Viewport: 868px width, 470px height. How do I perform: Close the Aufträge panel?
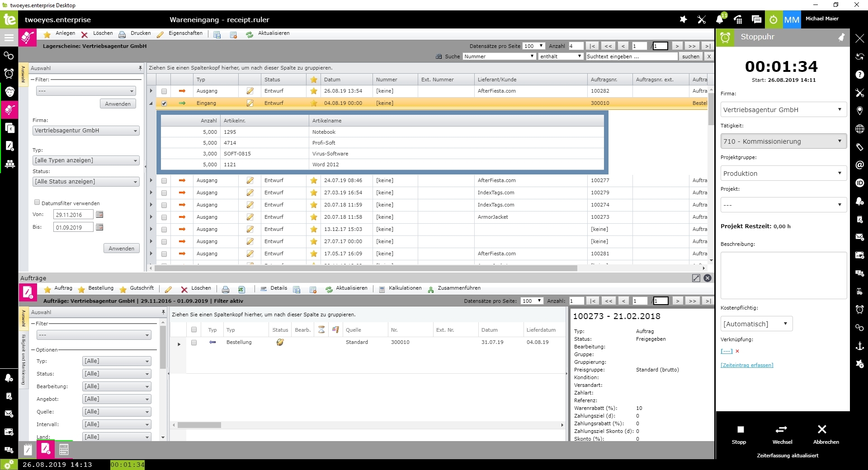coord(708,278)
